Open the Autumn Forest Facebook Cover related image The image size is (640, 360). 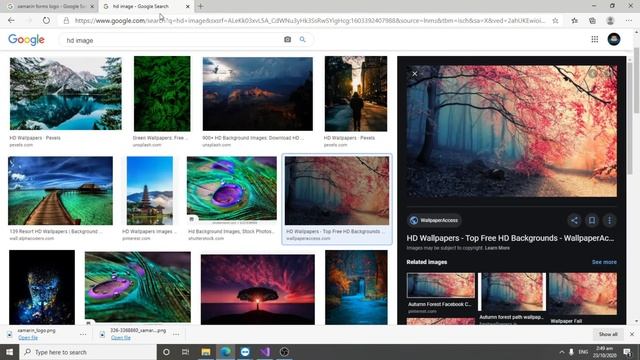441,286
